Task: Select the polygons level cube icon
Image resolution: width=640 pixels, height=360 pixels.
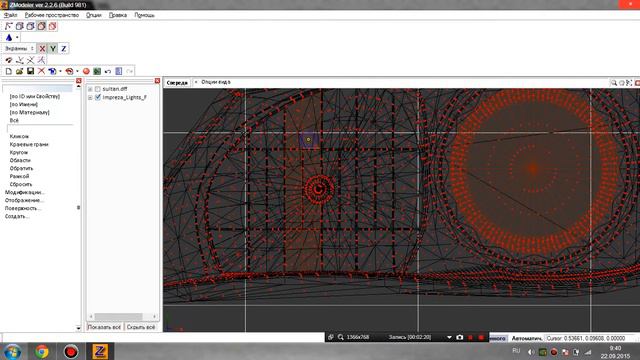Action: click(x=31, y=26)
